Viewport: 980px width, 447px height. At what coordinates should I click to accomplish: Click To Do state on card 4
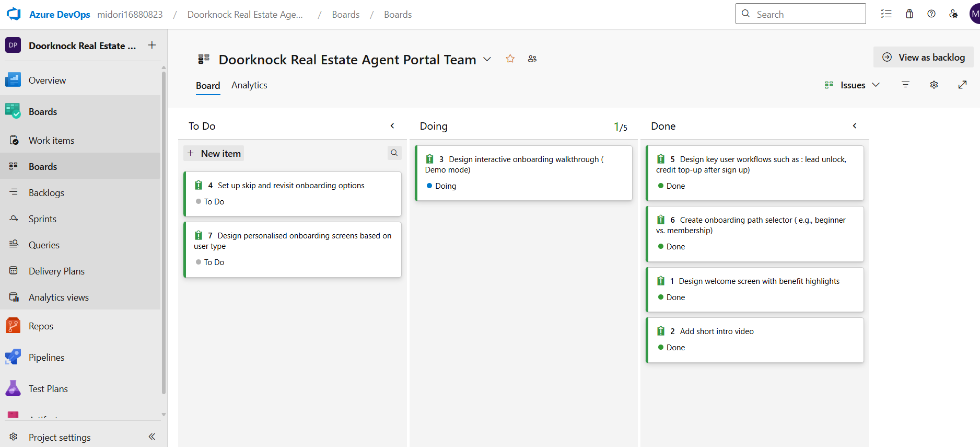(x=210, y=202)
